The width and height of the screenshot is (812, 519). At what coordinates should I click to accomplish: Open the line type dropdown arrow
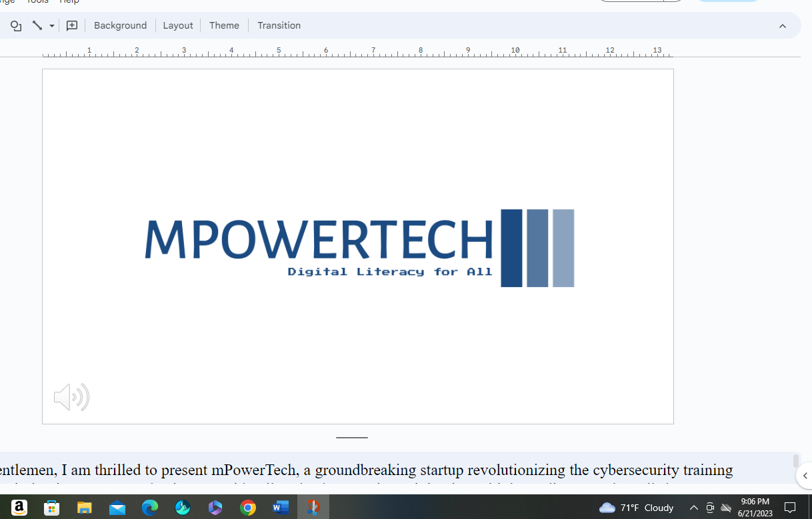[52, 26]
